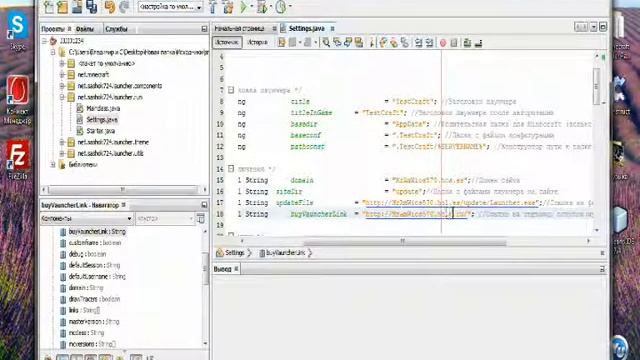Click buyVauncherLink in the breadcrumb bar
Viewport: 640px width, 360px height.
[x=286, y=253]
